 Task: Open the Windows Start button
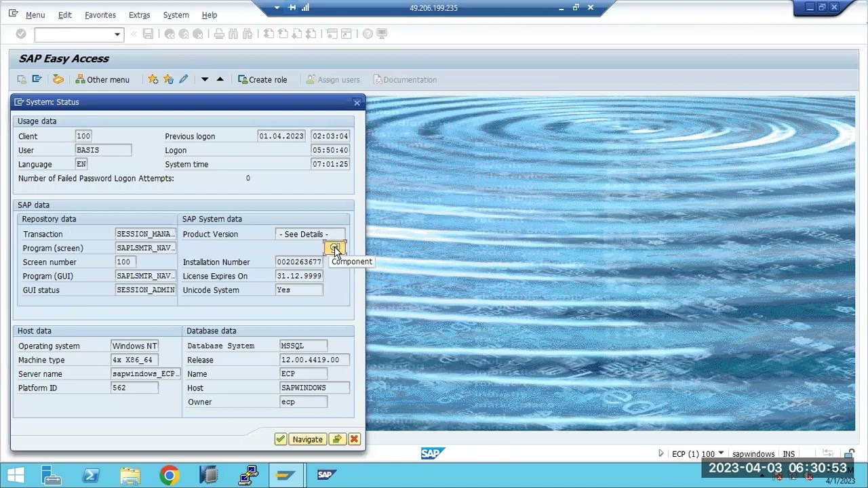(x=15, y=474)
